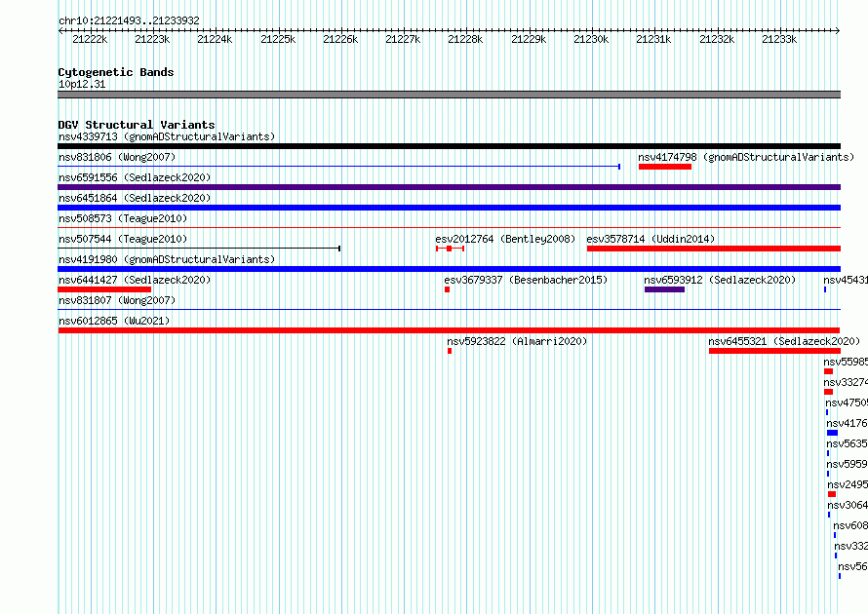Click the red esv3578714 variant bar
Viewport: 868px width, 614px height.
click(x=714, y=249)
